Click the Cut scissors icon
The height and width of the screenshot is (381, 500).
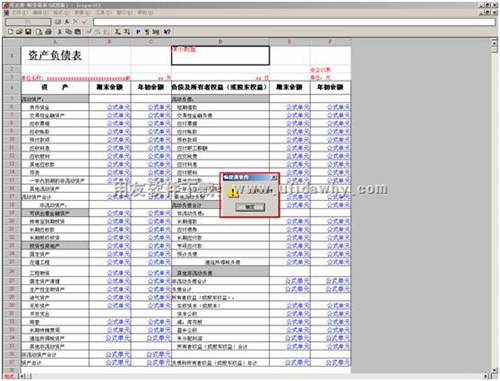click(60, 32)
